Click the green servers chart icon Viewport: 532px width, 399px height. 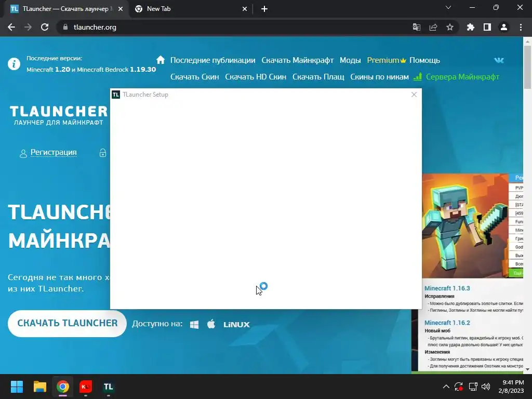coord(418,77)
